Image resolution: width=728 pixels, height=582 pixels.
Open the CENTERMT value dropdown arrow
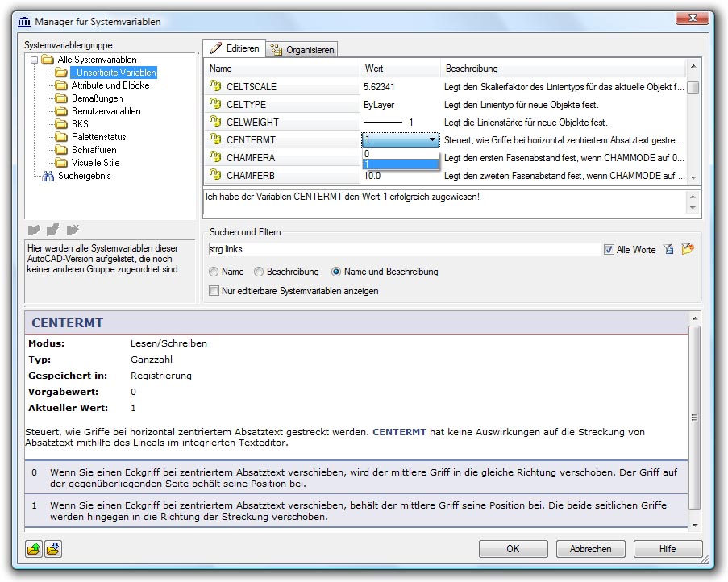[432, 139]
